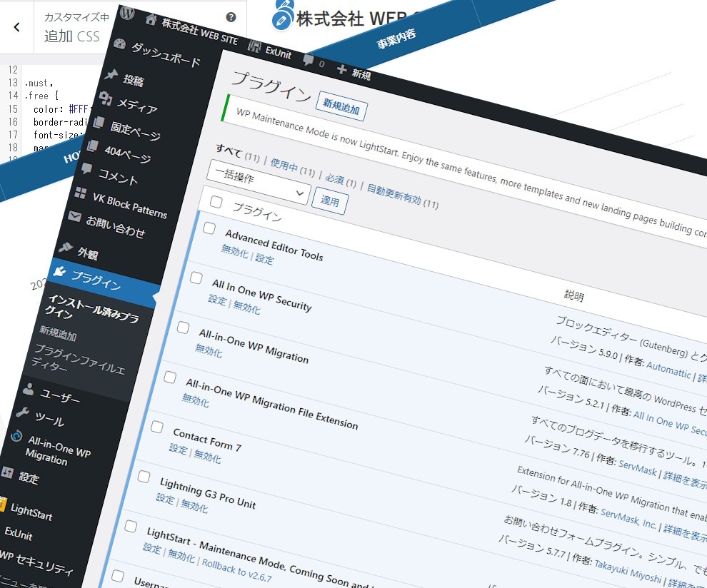Open the comments bubble icon in admin bar
Image resolution: width=707 pixels, height=588 pixels.
click(309, 59)
